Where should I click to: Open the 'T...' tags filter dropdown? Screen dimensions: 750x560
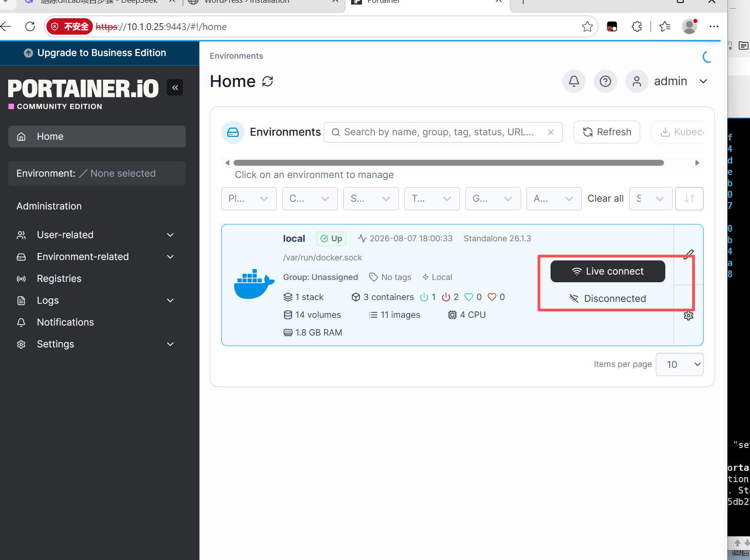tap(432, 199)
